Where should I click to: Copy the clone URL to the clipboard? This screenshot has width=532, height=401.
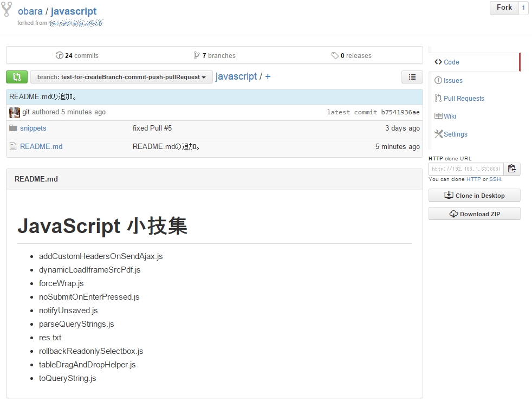pos(511,169)
